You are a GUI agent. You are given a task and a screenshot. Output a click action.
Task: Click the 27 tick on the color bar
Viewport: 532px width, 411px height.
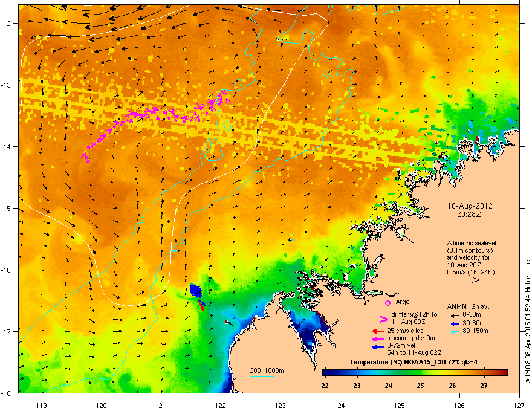point(484,386)
